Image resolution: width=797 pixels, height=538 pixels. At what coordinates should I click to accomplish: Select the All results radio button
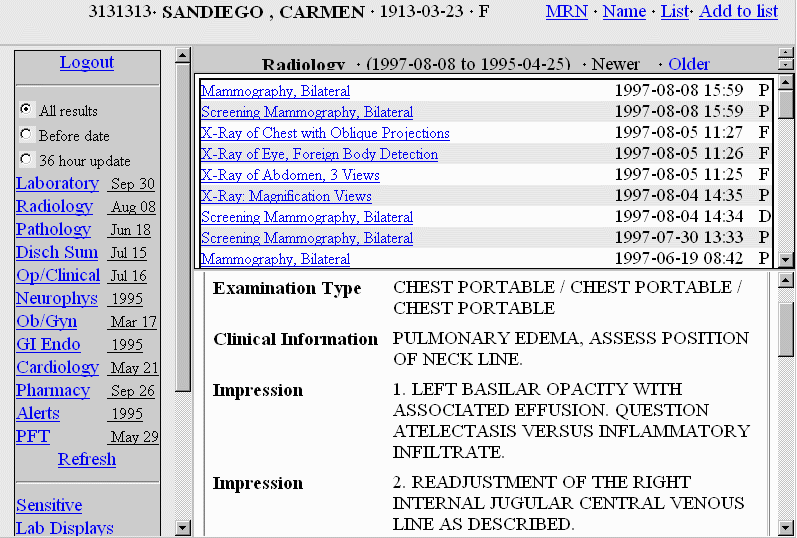[x=26, y=109]
